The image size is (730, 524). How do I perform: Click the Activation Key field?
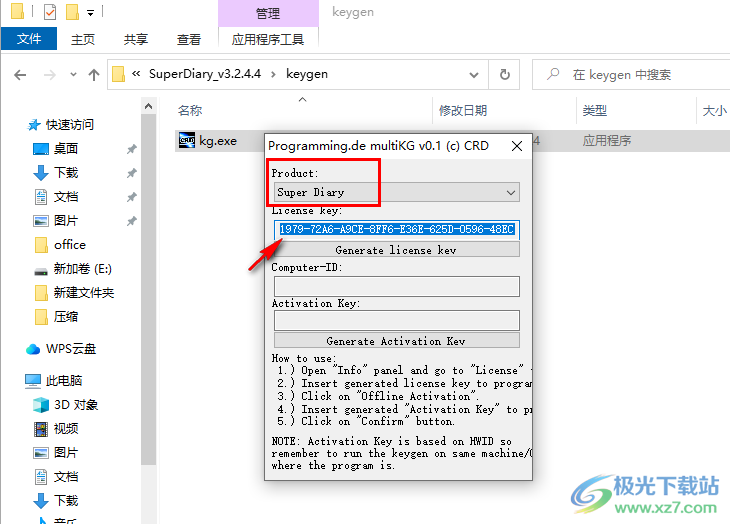point(397,320)
